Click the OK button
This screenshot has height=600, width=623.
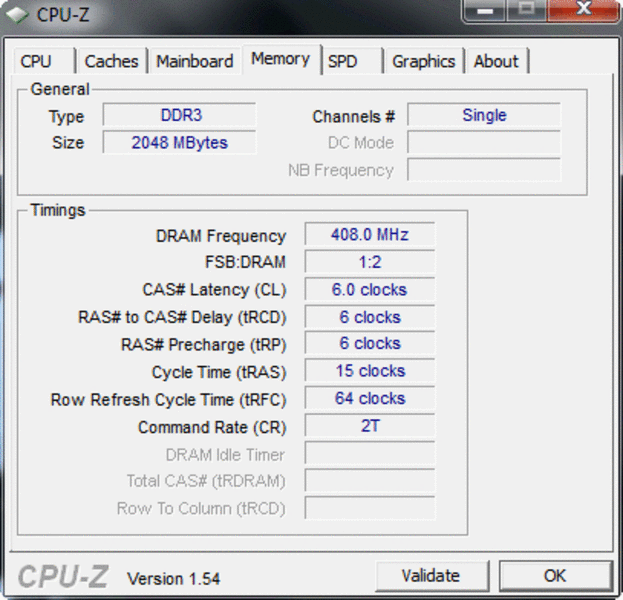(555, 575)
